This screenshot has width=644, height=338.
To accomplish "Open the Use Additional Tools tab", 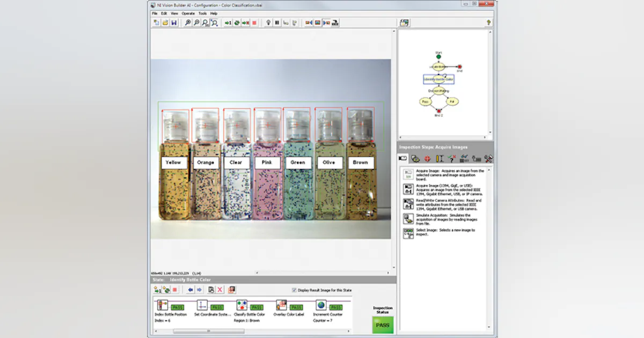I will [x=488, y=158].
